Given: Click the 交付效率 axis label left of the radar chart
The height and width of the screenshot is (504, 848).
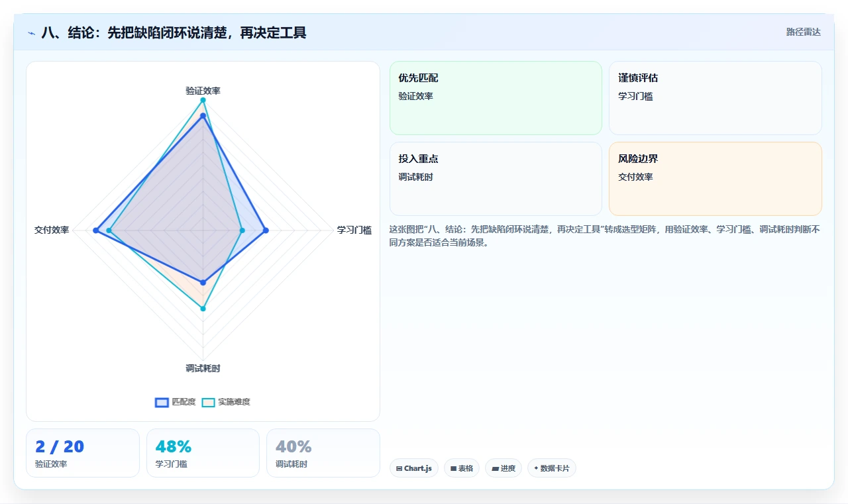Looking at the screenshot, I should 52,230.
